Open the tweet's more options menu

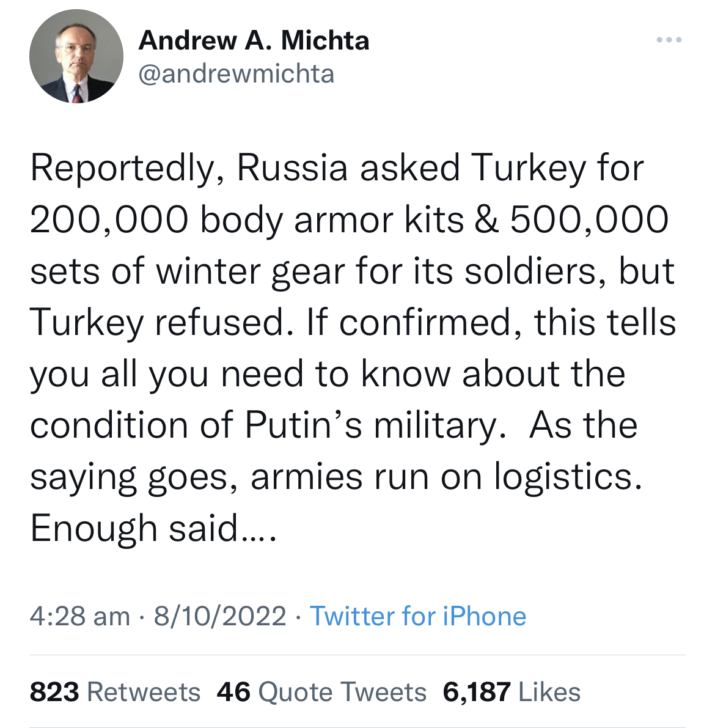669,40
